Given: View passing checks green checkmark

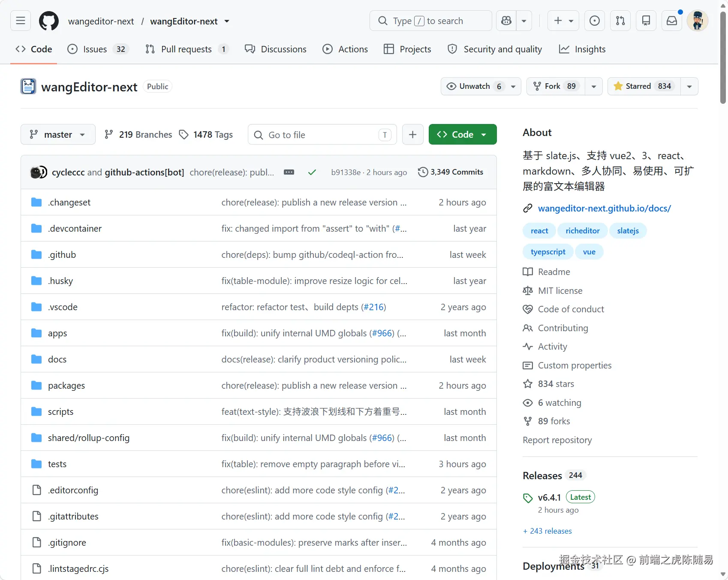Looking at the screenshot, I should coord(312,172).
